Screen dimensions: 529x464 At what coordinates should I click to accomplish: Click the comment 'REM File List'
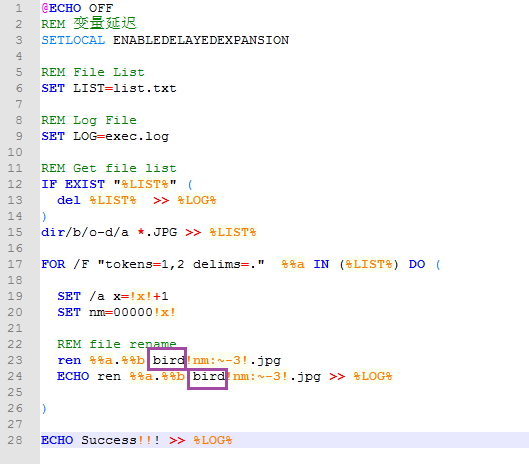pos(93,72)
